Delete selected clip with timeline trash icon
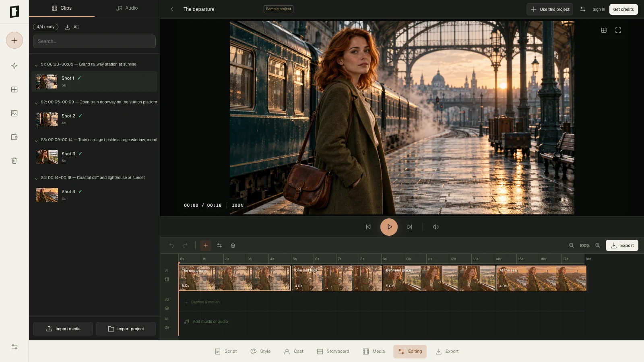The width and height of the screenshot is (644, 362). coord(233,245)
